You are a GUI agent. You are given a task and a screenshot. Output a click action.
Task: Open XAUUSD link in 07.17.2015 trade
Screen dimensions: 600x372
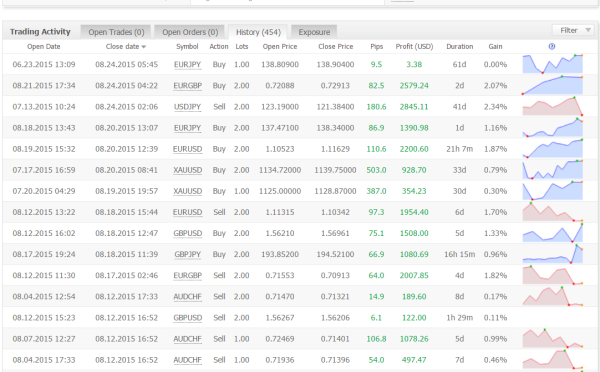(187, 170)
